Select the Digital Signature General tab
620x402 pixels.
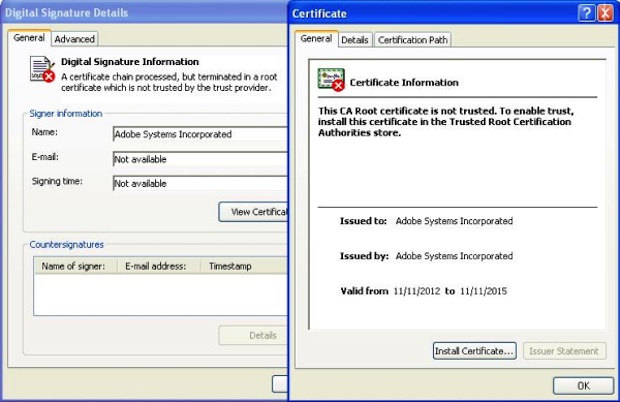pos(28,38)
